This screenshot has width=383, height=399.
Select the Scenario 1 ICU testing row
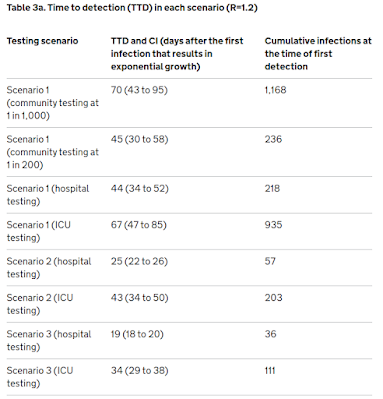tap(189, 231)
